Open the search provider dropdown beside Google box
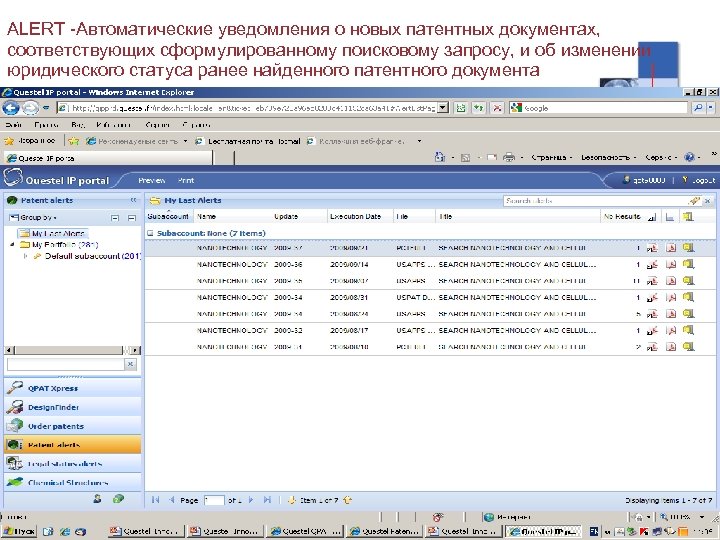The image size is (720, 540). (710, 108)
